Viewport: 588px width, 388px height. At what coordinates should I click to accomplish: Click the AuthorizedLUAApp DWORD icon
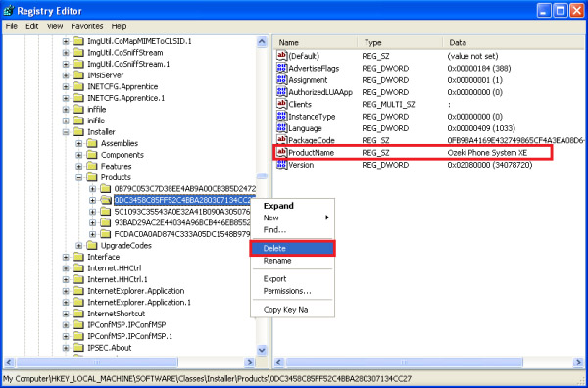point(281,92)
